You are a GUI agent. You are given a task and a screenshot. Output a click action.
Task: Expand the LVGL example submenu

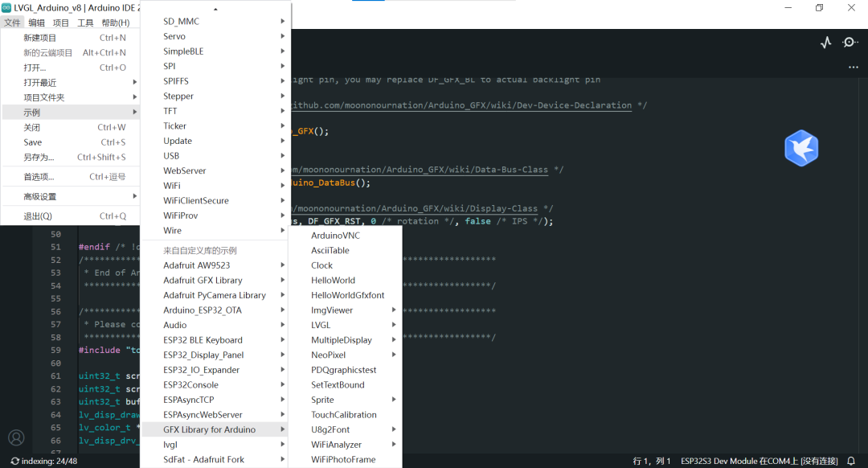coord(346,325)
